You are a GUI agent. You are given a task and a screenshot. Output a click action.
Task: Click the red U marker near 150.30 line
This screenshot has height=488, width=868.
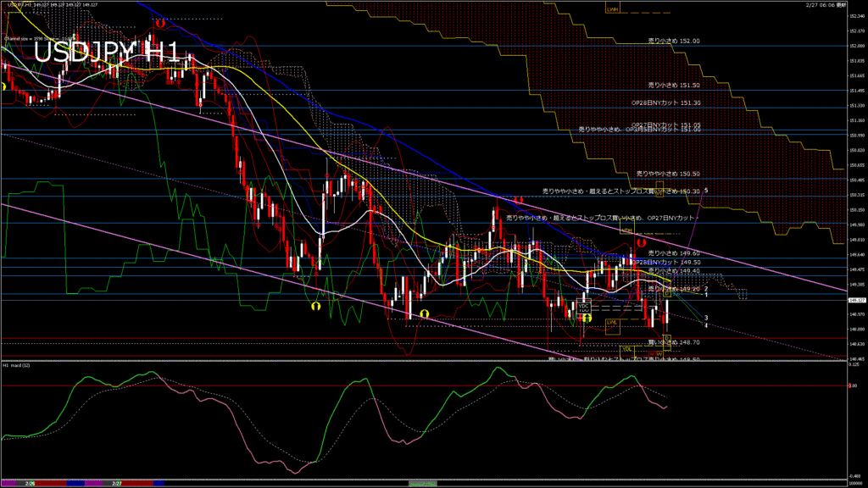[x=518, y=200]
